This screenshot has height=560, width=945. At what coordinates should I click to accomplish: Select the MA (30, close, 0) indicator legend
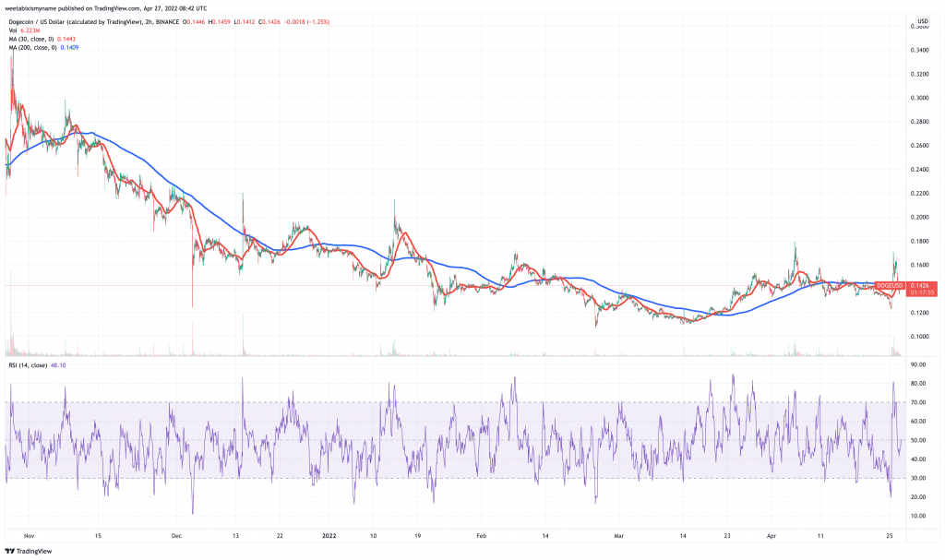[x=32, y=39]
